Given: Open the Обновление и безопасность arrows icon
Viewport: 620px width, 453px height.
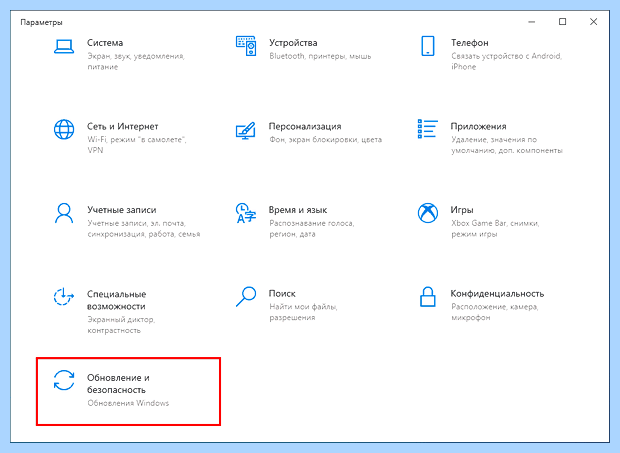Looking at the screenshot, I should pos(64,380).
